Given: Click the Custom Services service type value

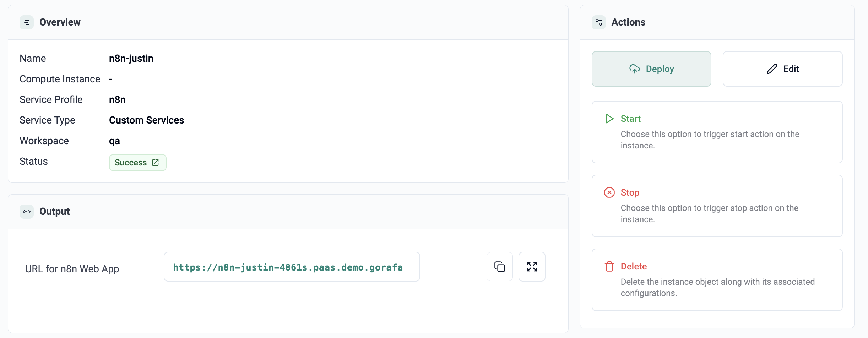Looking at the screenshot, I should (x=146, y=120).
